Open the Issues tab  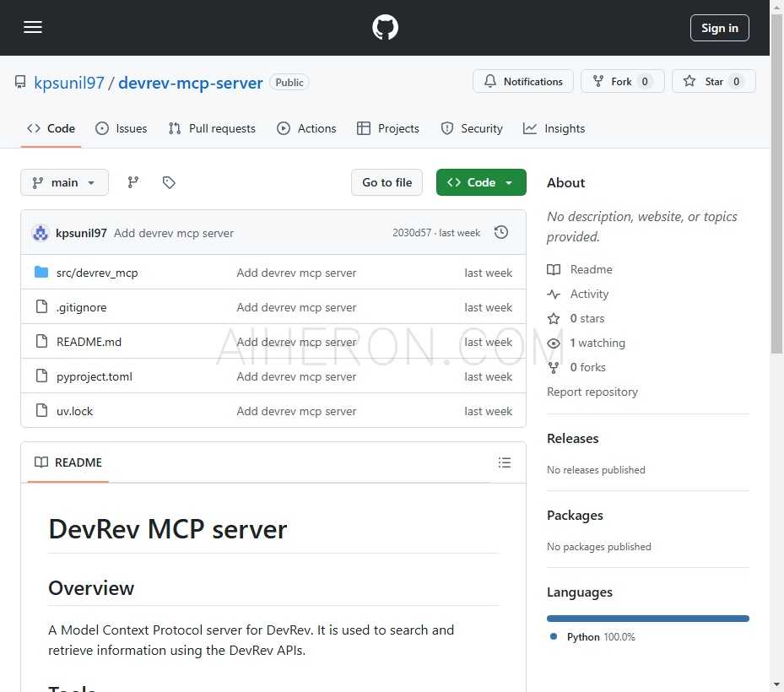tap(122, 128)
